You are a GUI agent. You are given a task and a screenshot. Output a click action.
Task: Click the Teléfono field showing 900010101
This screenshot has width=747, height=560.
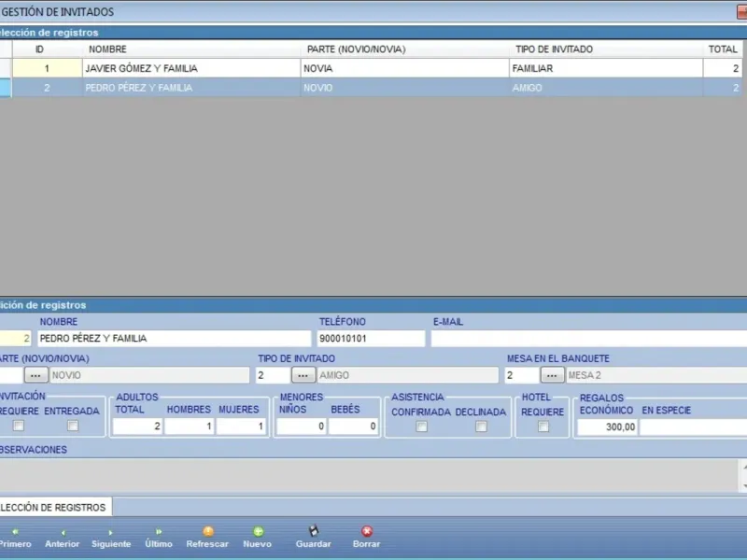click(x=371, y=339)
